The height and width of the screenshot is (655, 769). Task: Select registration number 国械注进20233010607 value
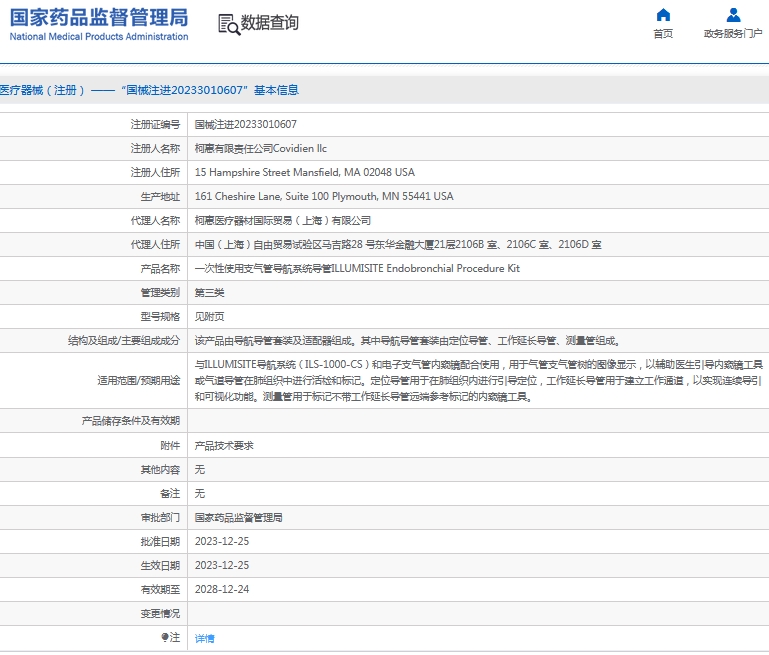click(x=245, y=125)
